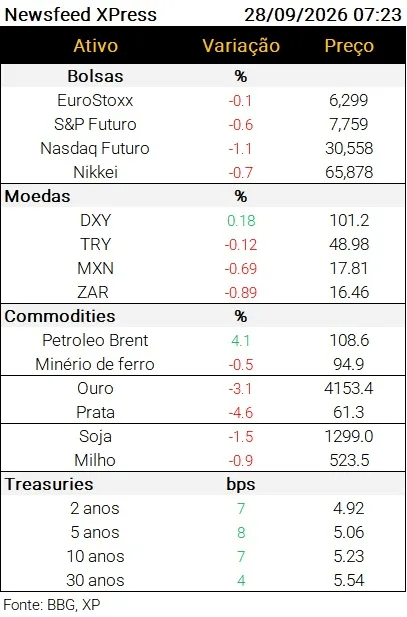This screenshot has width=407, height=617.
Task: Click the EuroStoxx row label
Action: click(x=95, y=100)
